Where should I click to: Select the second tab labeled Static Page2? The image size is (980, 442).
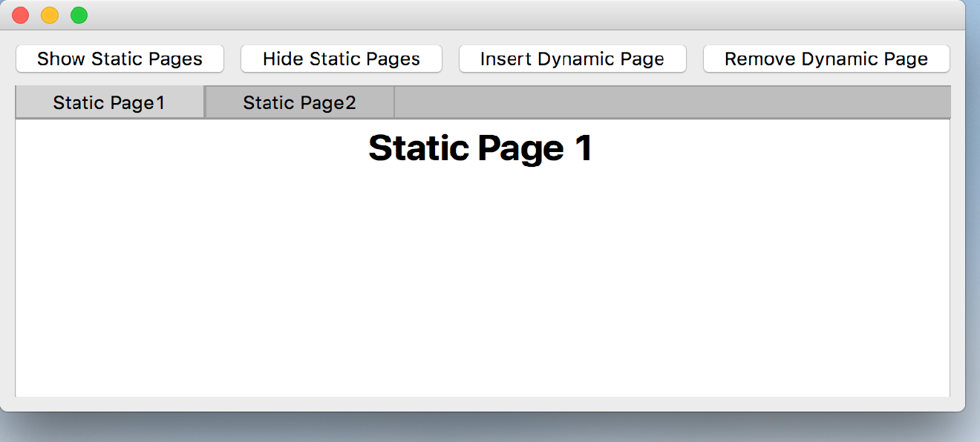click(x=299, y=102)
